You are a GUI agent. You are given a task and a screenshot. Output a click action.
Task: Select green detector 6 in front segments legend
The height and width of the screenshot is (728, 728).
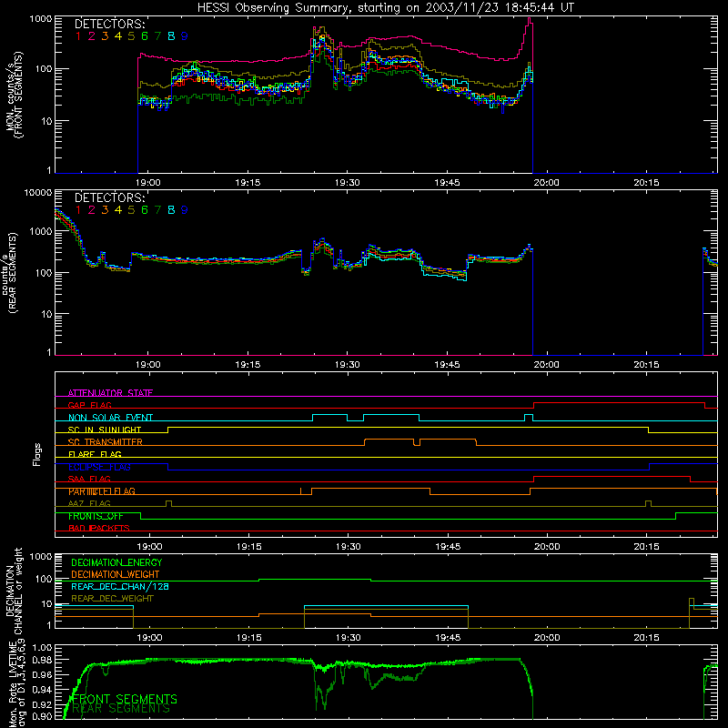(x=145, y=35)
